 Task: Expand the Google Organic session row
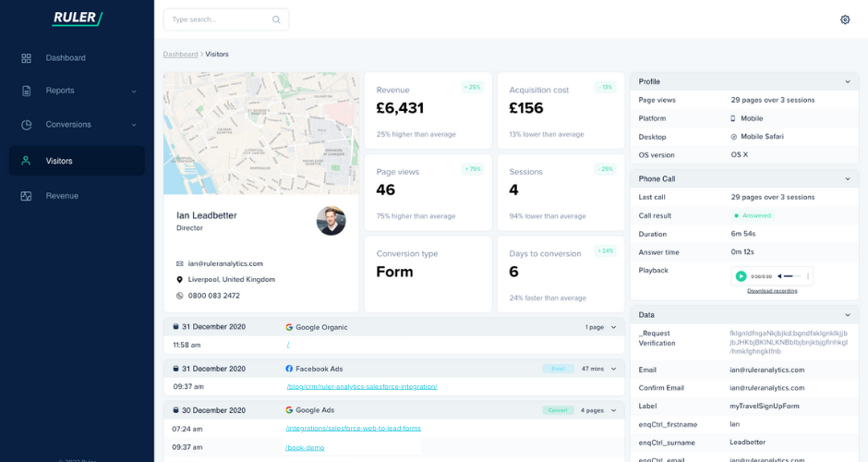point(613,327)
